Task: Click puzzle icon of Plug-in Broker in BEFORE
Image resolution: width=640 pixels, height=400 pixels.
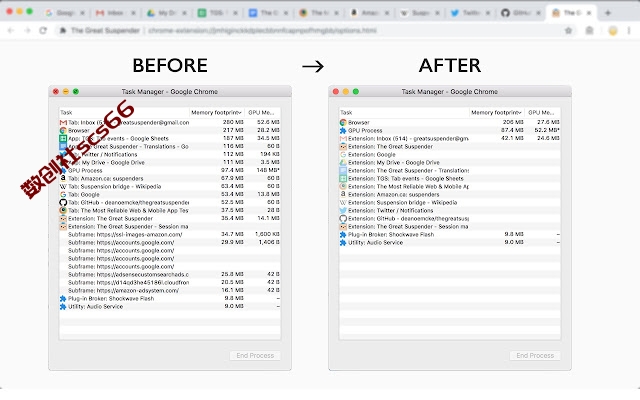Action: 63,298
